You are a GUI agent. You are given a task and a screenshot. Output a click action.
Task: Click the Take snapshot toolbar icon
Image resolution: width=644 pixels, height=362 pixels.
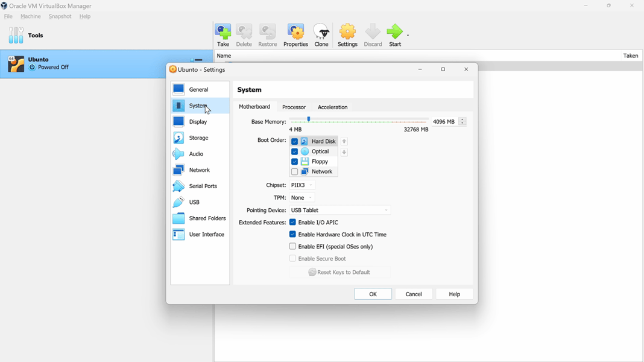coord(223,34)
